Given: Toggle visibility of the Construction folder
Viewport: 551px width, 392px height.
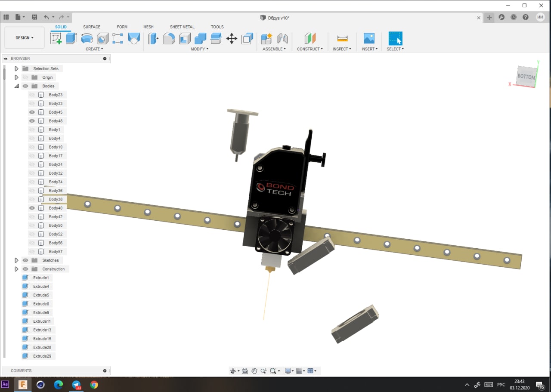Looking at the screenshot, I should (x=25, y=269).
